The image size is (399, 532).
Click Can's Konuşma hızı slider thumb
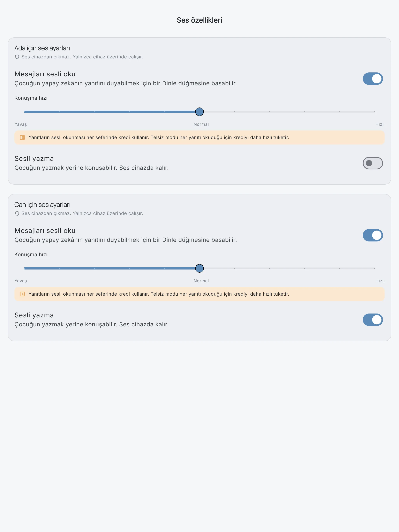199,268
